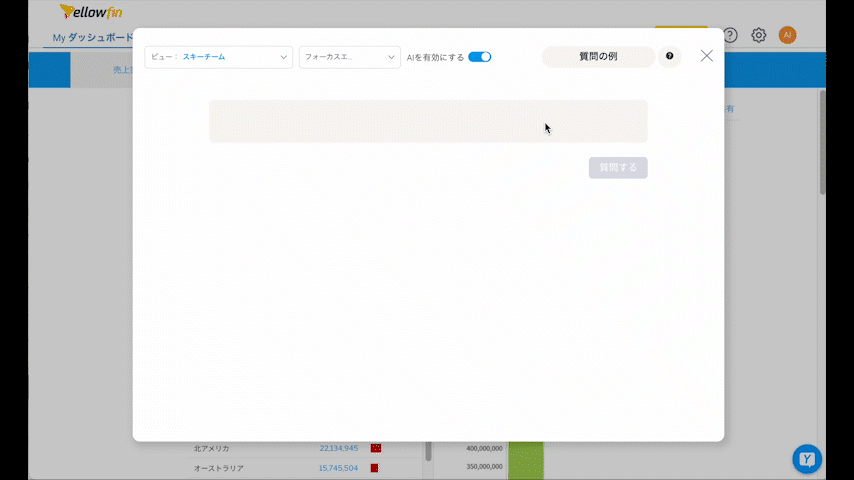Click the header help circle icon
The image size is (854, 480).
coord(730,35)
